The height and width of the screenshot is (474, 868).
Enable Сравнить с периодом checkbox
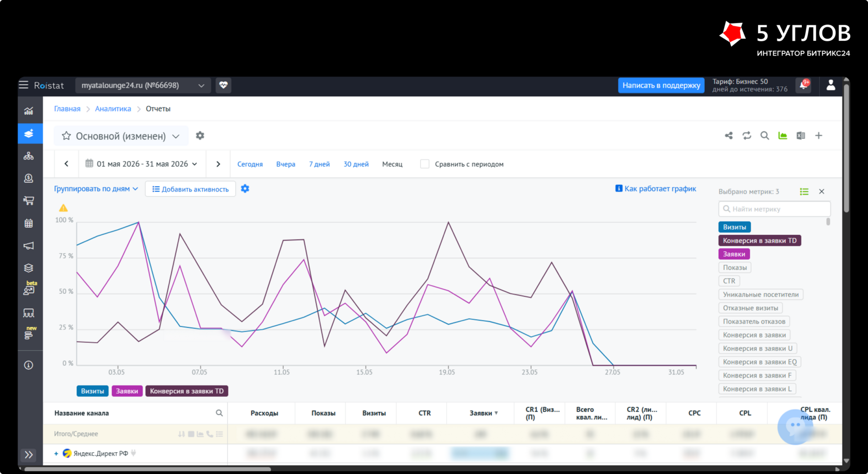coord(425,164)
